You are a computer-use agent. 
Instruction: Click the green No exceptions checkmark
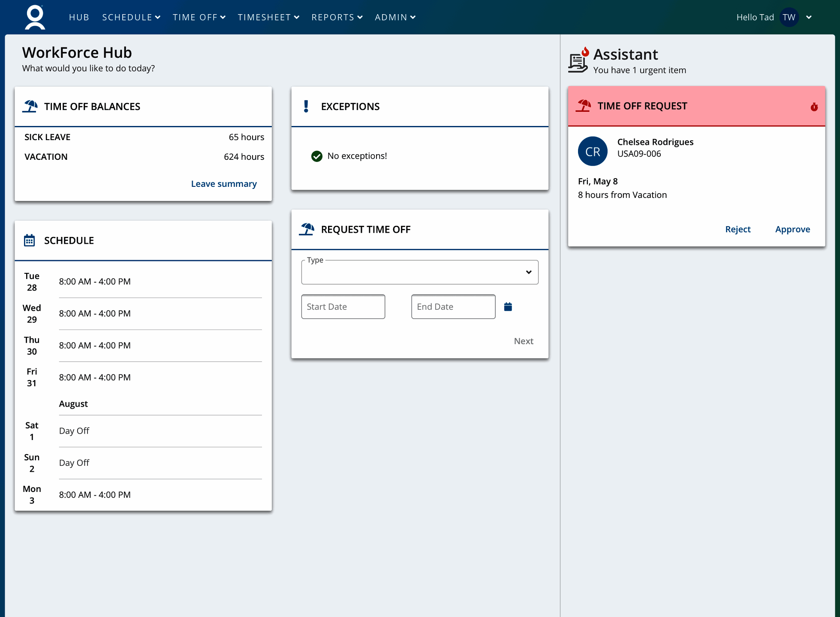pyautogui.click(x=316, y=156)
